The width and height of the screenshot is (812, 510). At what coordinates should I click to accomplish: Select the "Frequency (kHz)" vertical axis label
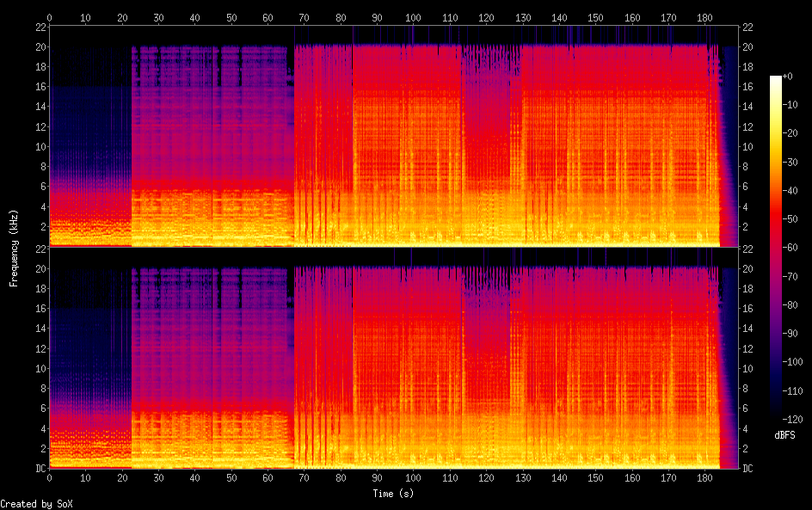14,248
